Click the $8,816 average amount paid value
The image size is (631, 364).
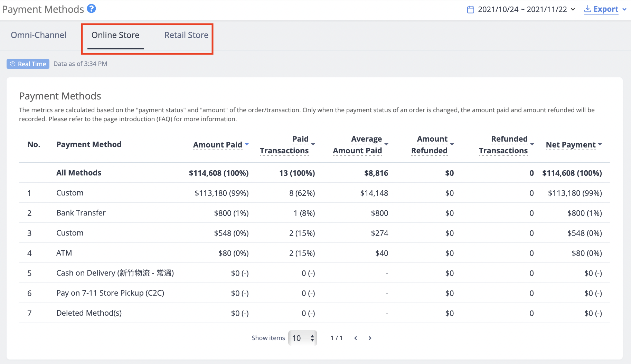(376, 173)
